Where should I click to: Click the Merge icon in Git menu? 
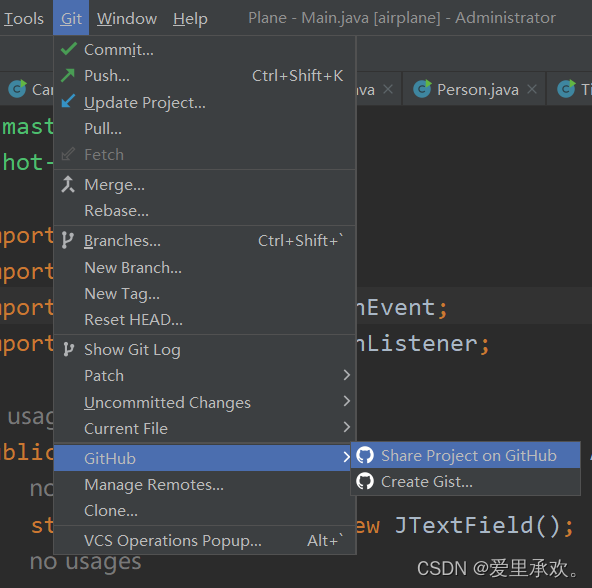coord(68,184)
